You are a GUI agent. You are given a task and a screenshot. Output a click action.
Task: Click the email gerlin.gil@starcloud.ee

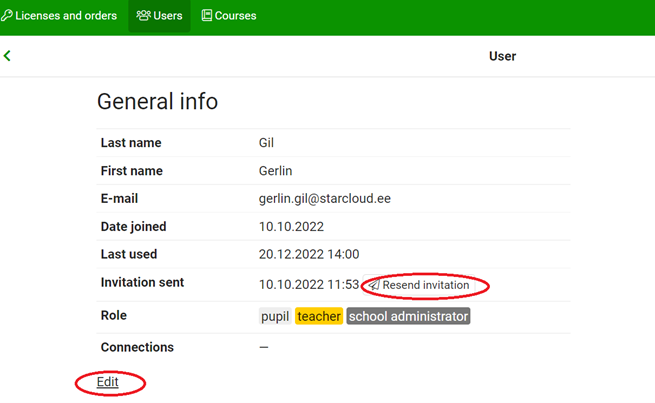point(324,199)
